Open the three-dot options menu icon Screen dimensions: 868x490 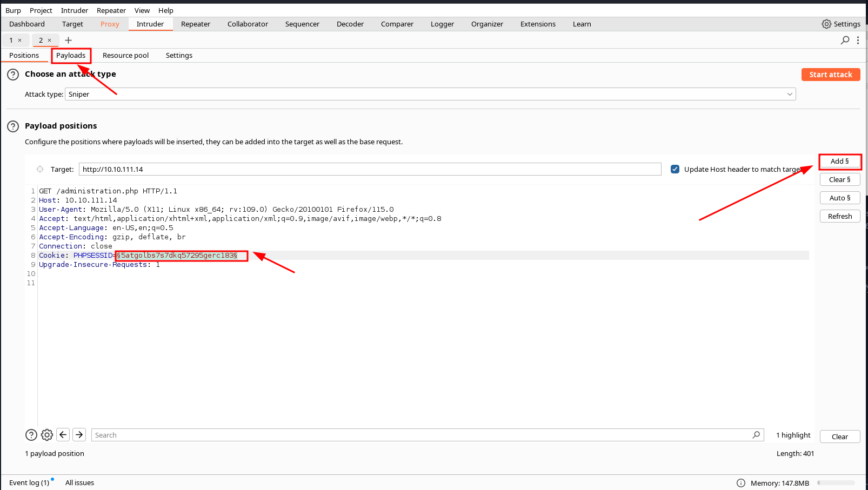(858, 40)
